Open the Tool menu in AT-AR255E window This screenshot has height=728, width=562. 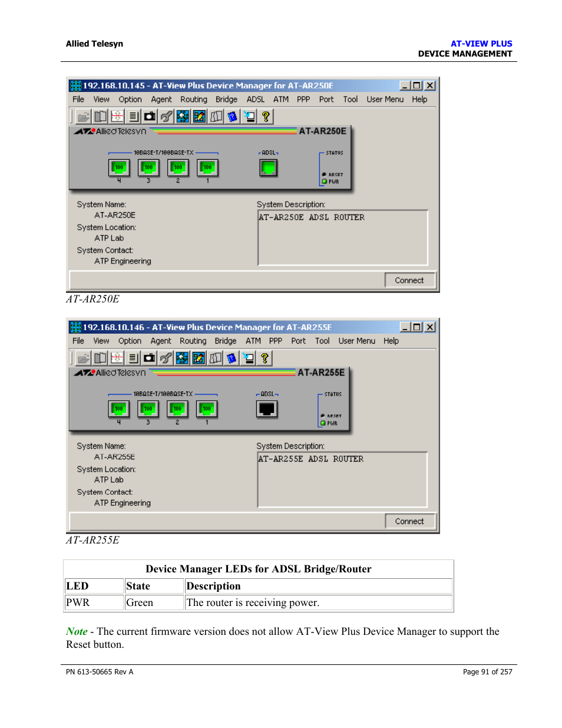point(322,341)
